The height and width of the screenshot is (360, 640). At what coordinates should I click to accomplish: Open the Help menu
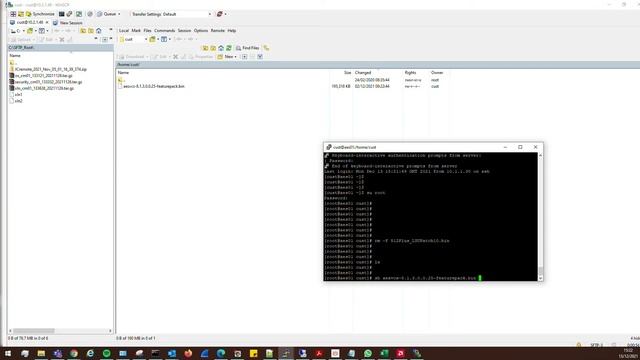[x=232, y=31]
